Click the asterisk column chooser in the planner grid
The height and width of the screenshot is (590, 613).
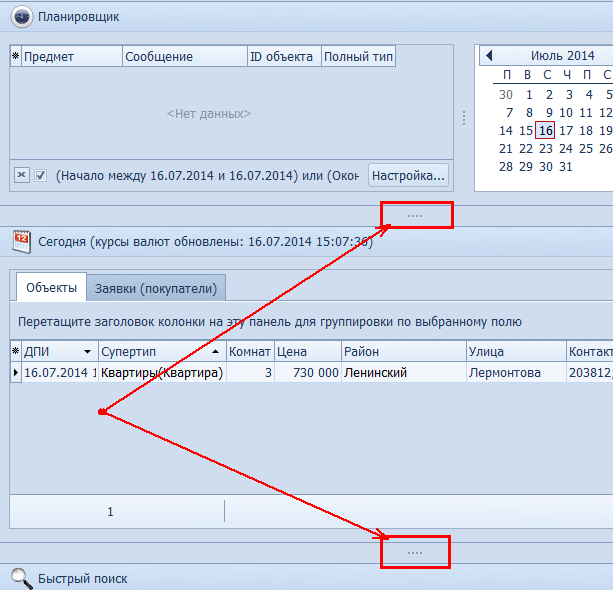(x=15, y=57)
